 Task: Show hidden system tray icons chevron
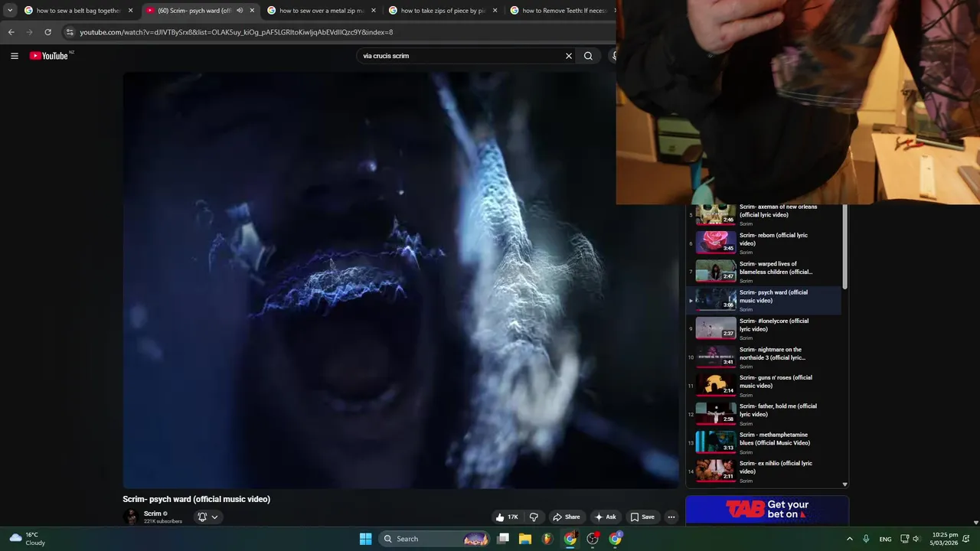(849, 539)
